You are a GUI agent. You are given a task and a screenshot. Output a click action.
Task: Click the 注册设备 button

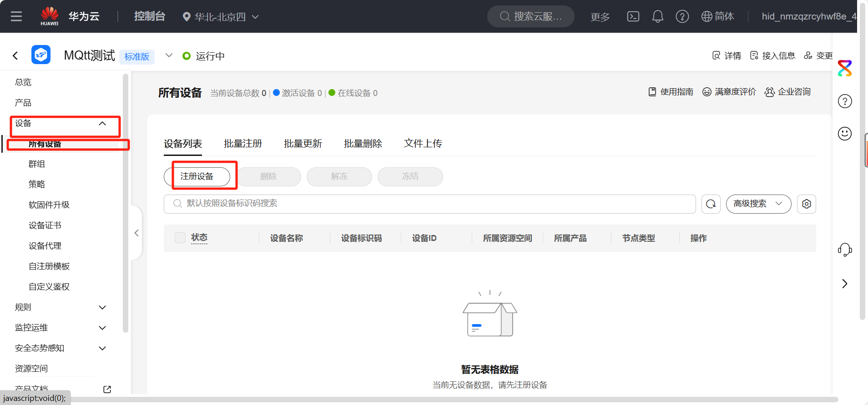coord(197,176)
